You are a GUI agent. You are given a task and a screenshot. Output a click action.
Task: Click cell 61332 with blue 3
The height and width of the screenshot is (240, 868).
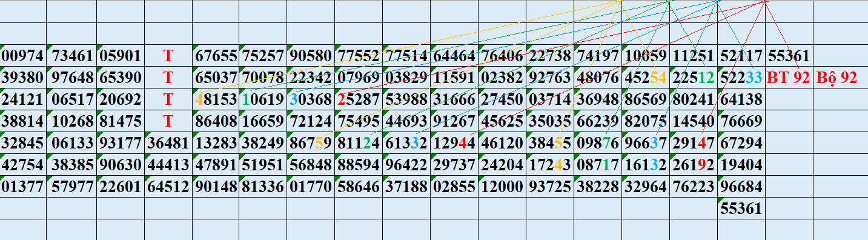pyautogui.click(x=406, y=143)
